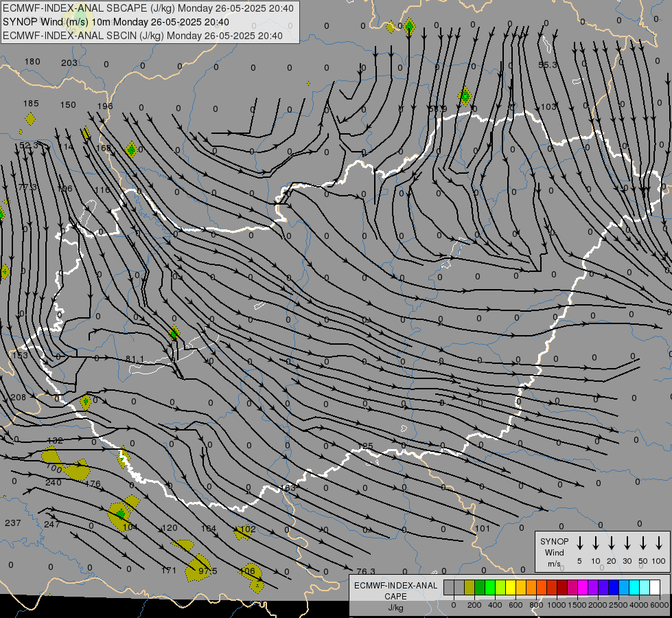Select the magenta CAPE legend swatch
This screenshot has height=618, width=672.
point(583,588)
